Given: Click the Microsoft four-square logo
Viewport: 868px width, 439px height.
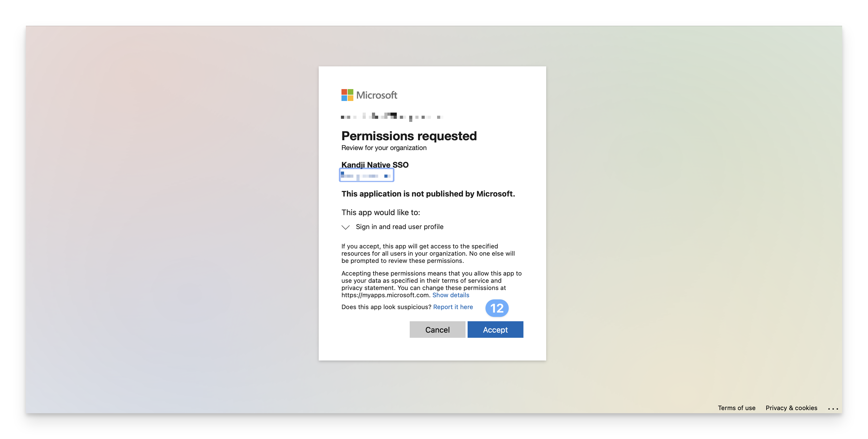Looking at the screenshot, I should coord(347,95).
